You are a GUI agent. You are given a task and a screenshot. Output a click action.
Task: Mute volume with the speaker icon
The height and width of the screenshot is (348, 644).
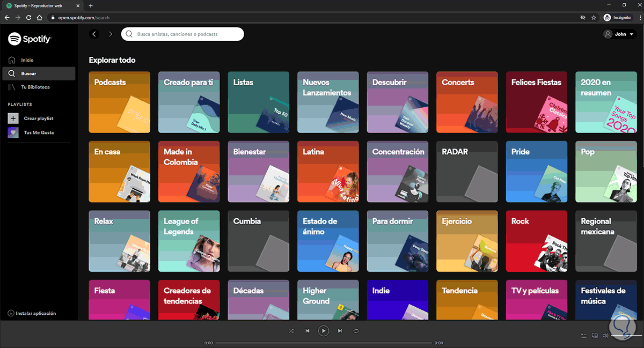click(x=605, y=336)
